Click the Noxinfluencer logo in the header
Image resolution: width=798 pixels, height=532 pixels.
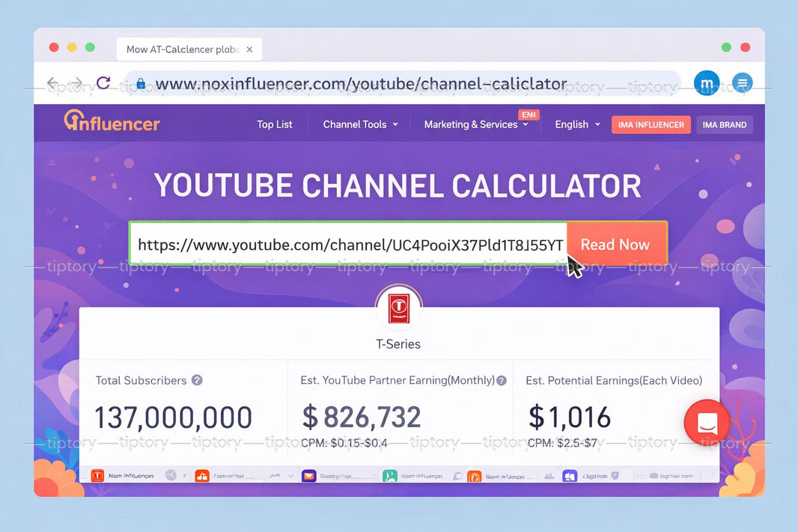(x=111, y=122)
